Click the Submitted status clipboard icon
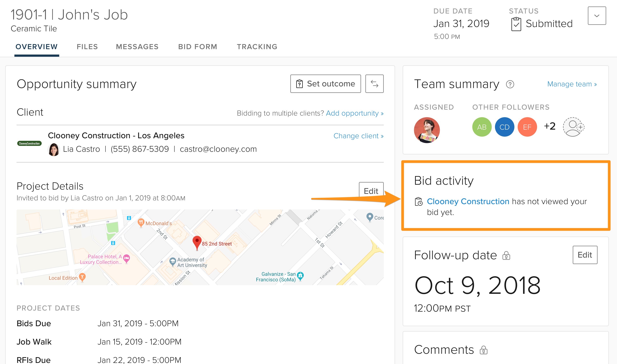The height and width of the screenshot is (364, 617). pos(516,24)
